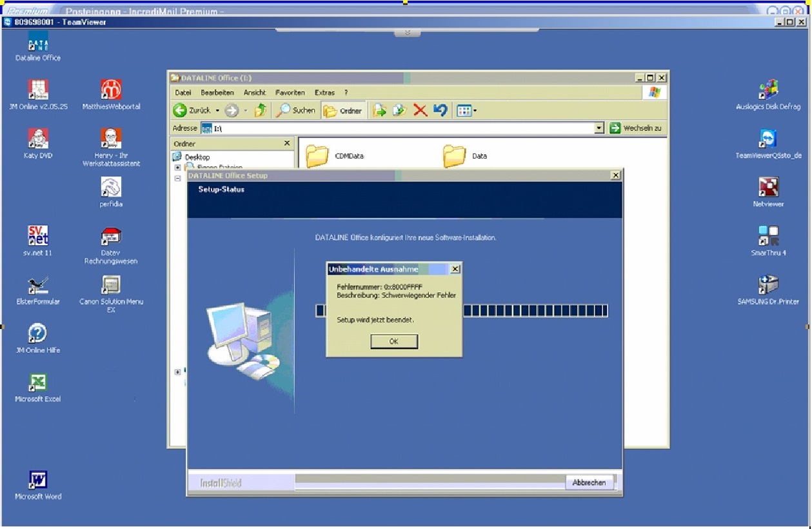Open the CDMData folder
Viewport: 812px width, 529px height.
point(317,156)
